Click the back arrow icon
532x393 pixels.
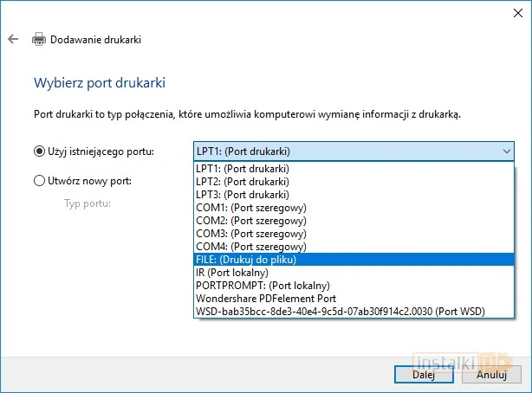pyautogui.click(x=13, y=40)
